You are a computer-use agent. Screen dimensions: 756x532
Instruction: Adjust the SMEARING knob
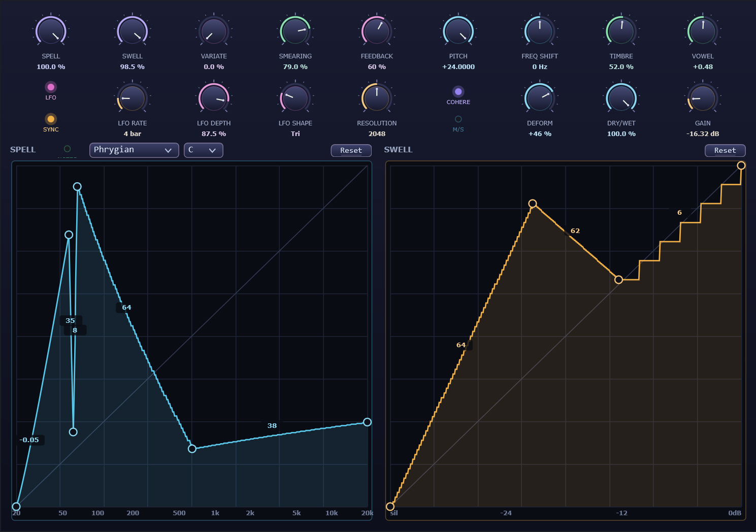(x=295, y=31)
